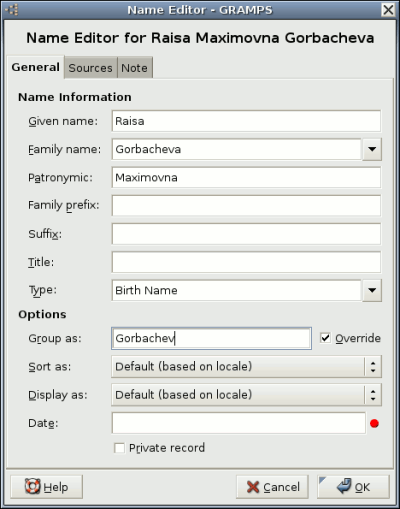Enable the Private record checkbox
The width and height of the screenshot is (400, 509).
[119, 448]
